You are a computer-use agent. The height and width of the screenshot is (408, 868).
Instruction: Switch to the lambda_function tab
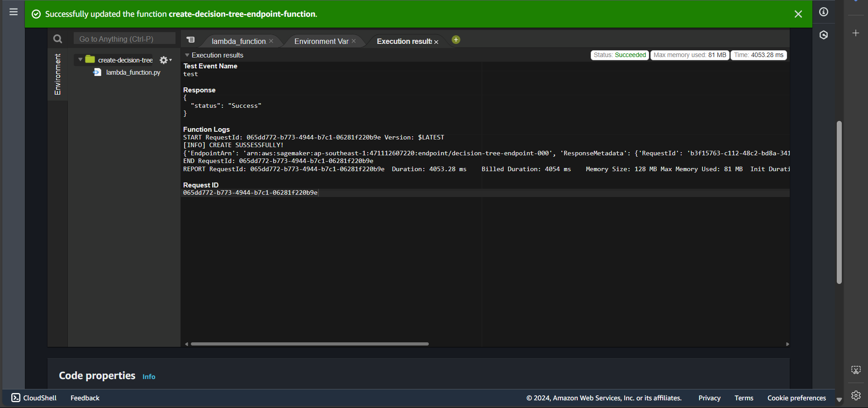(x=238, y=41)
